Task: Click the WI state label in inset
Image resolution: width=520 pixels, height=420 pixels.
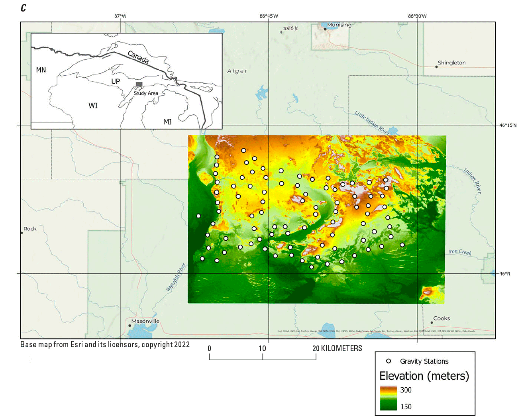Action: pos(93,106)
